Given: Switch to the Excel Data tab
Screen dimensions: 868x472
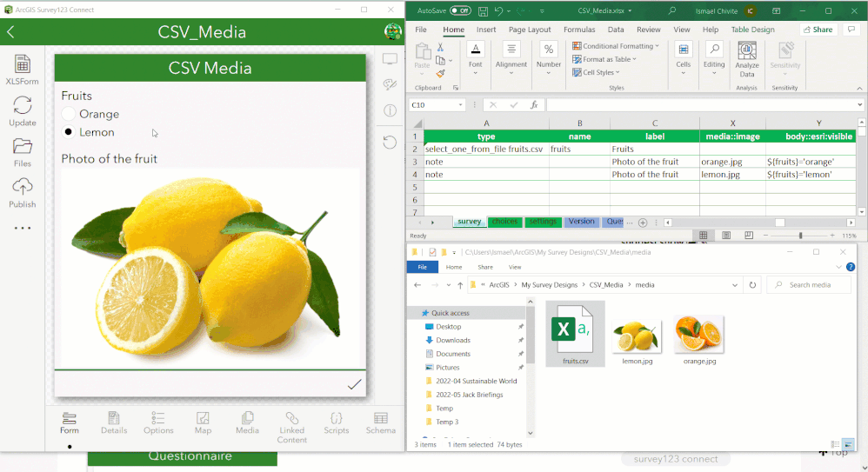Looking at the screenshot, I should tap(616, 30).
